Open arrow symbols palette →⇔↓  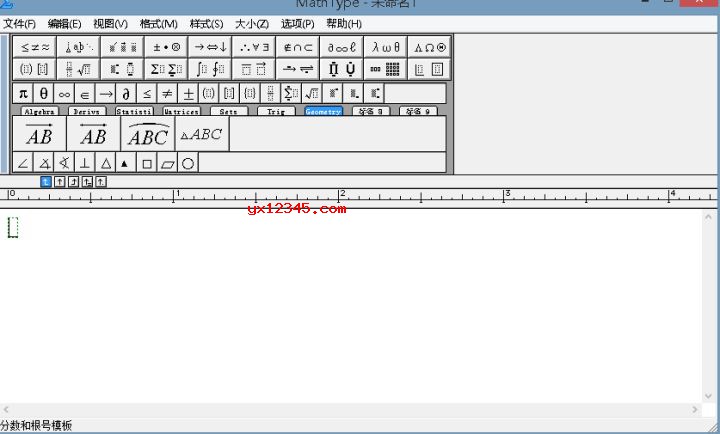tap(210, 47)
